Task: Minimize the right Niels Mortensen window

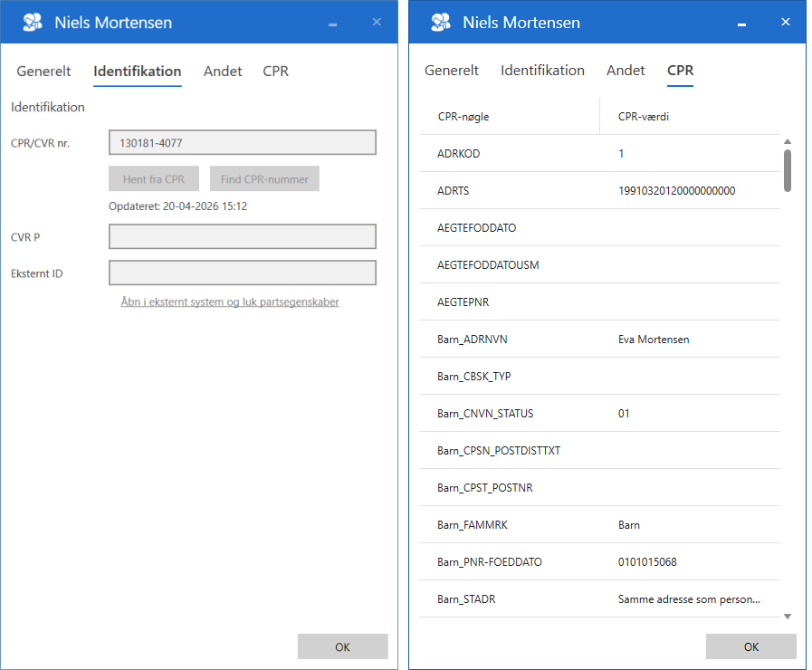Action: tap(741, 23)
